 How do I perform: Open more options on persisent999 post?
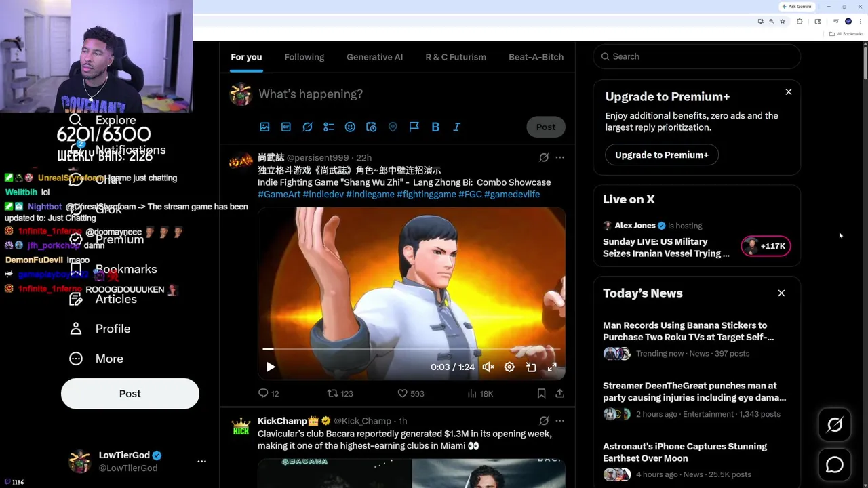(x=559, y=157)
